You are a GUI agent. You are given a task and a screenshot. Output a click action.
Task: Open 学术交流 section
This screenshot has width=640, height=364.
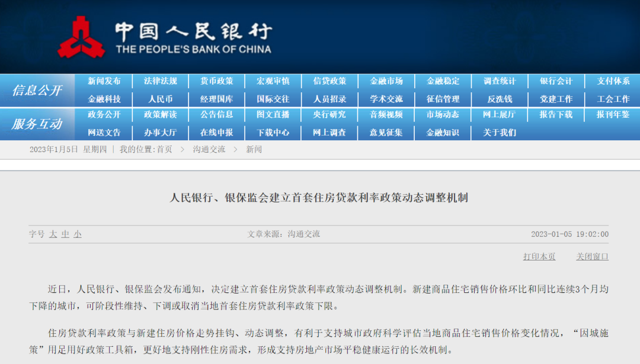[x=386, y=99]
